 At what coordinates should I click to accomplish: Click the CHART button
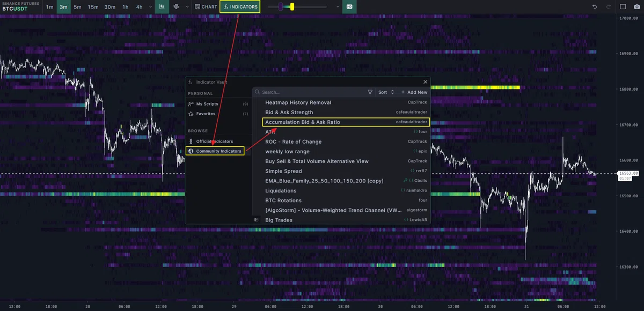[206, 7]
